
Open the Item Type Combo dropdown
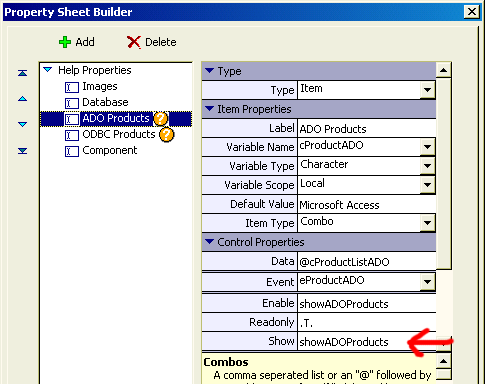click(x=427, y=223)
